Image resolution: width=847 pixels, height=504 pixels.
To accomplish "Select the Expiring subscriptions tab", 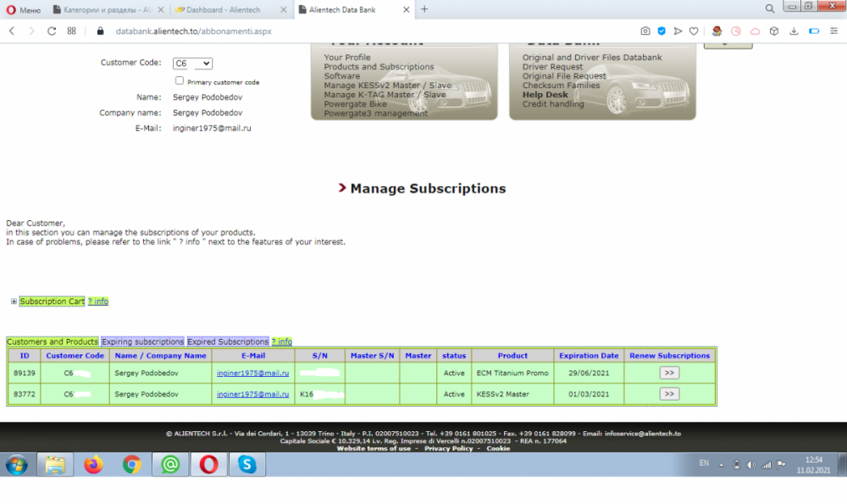I will 142,341.
